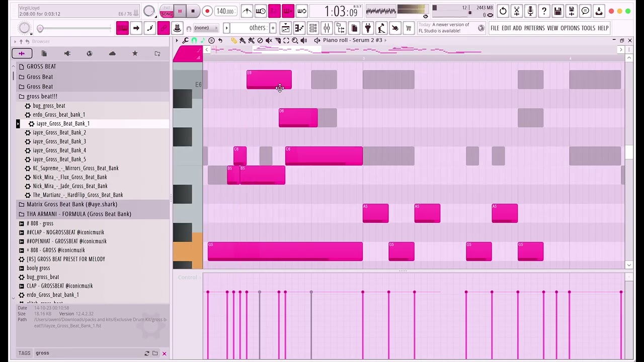
Task: Add a new pattern with plus button
Action: tap(273, 28)
